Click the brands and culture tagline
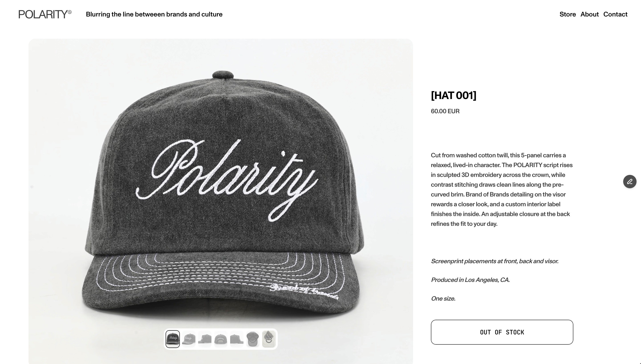 coord(154,14)
